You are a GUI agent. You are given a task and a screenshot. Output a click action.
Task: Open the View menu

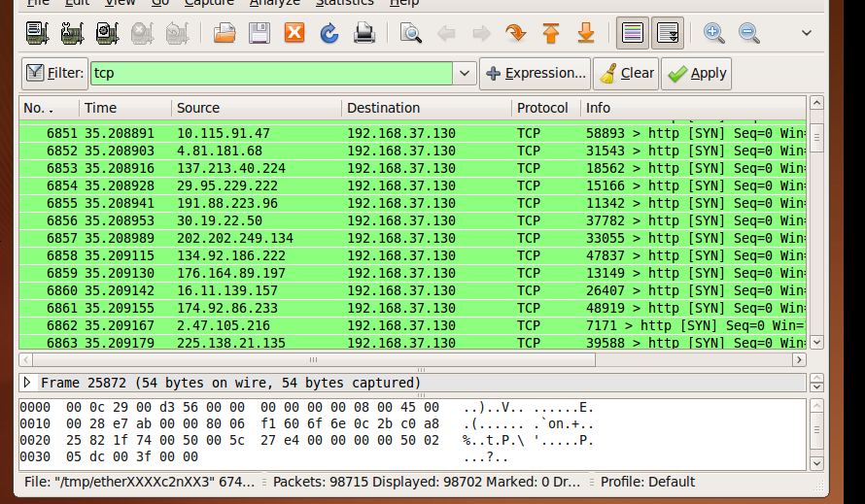120,3
